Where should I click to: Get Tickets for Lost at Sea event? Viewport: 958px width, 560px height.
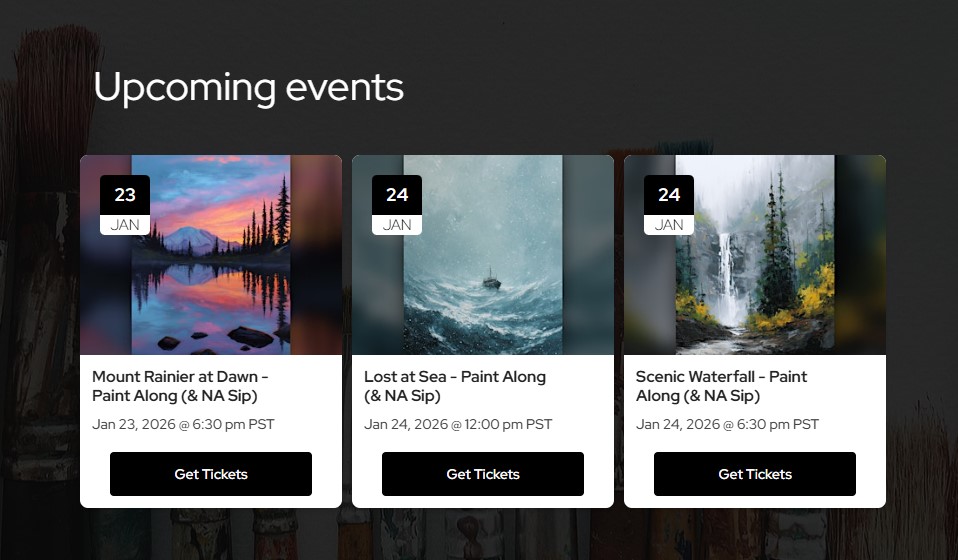[x=483, y=474]
